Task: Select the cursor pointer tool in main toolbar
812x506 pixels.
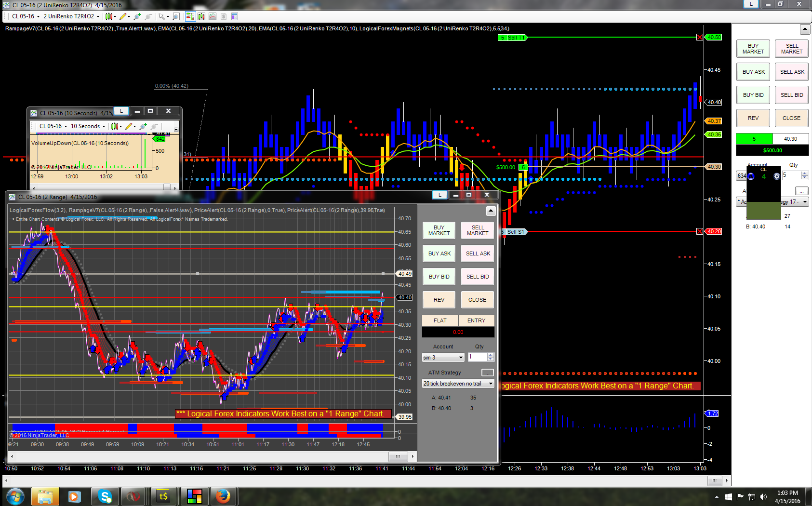Action: [161, 16]
